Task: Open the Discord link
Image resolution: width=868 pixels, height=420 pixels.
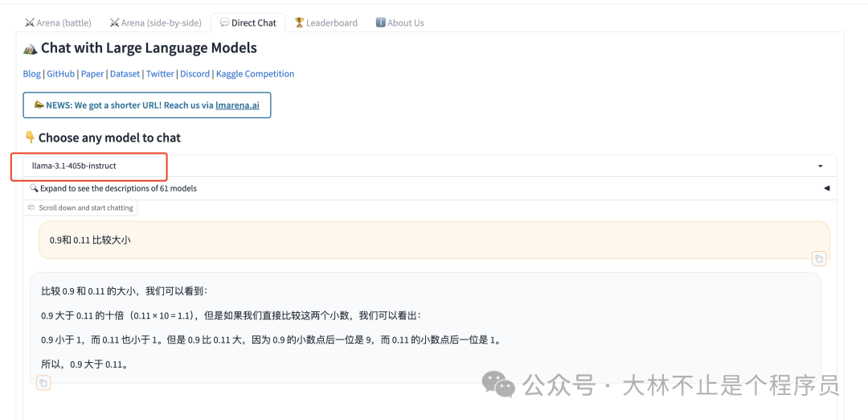Action: [x=194, y=74]
